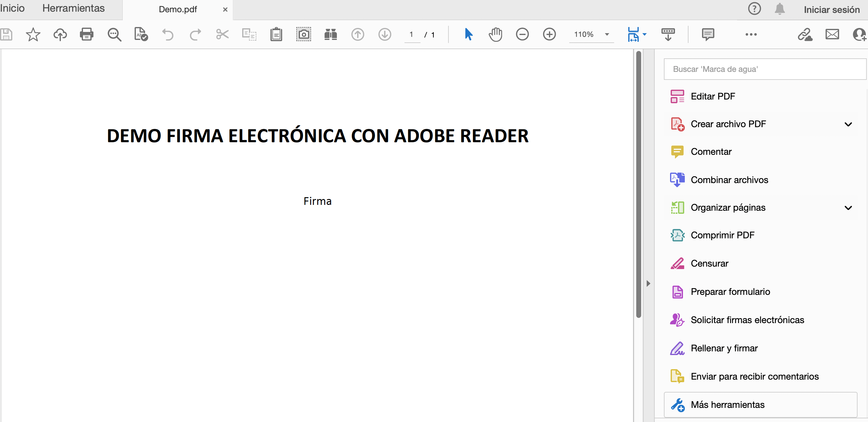Click the word Firma in document

[318, 201]
